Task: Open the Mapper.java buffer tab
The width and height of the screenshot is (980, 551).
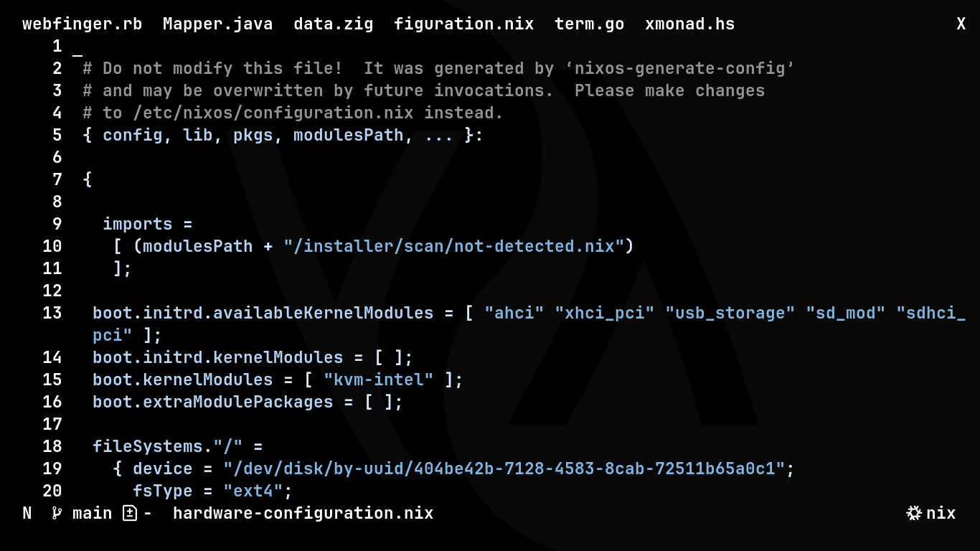Action: pyautogui.click(x=217, y=24)
